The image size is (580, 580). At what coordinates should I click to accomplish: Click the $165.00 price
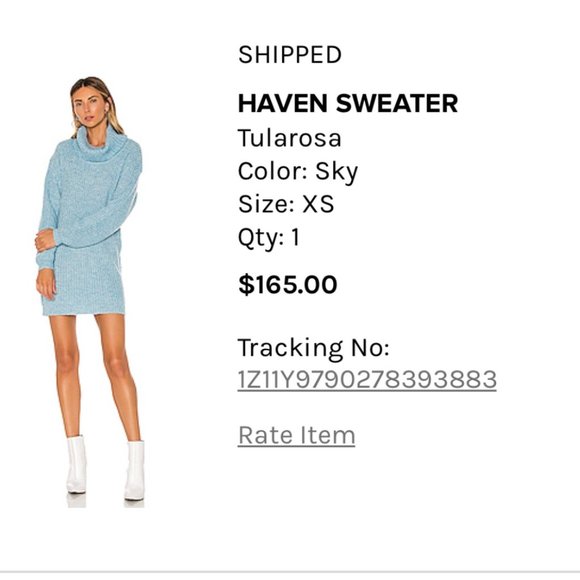point(288,284)
